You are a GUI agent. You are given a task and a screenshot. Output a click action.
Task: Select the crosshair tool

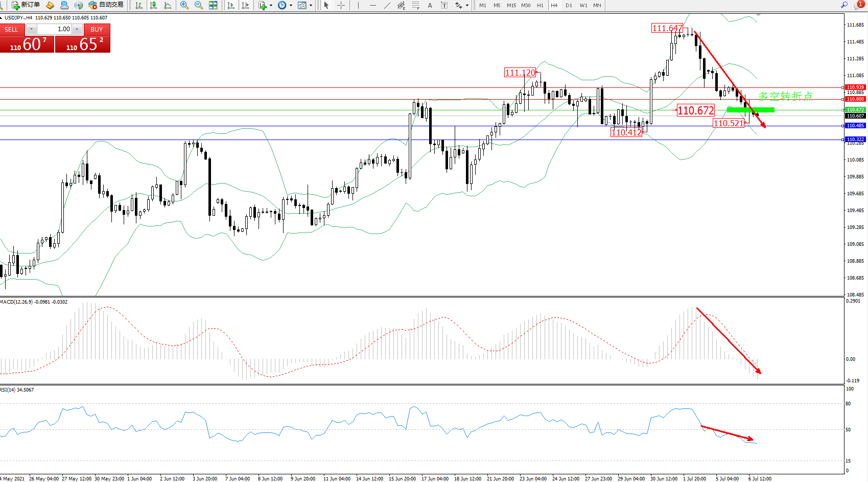pos(341,5)
